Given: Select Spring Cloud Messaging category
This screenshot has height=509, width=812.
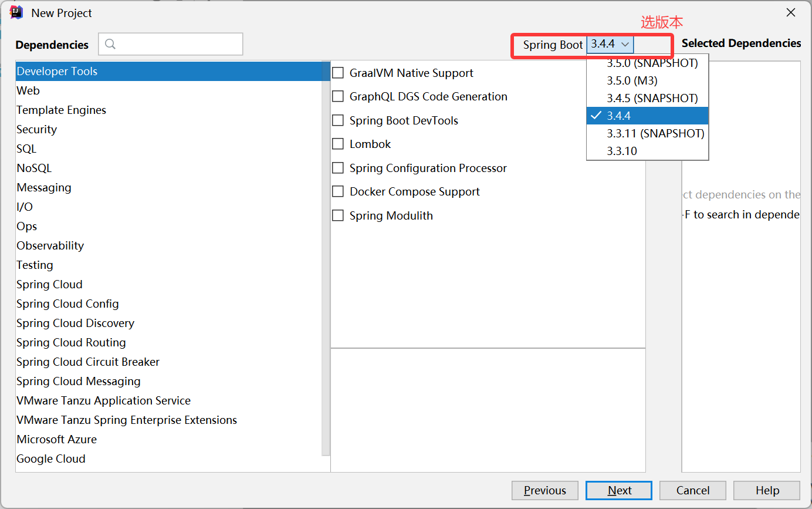Looking at the screenshot, I should point(169,381).
